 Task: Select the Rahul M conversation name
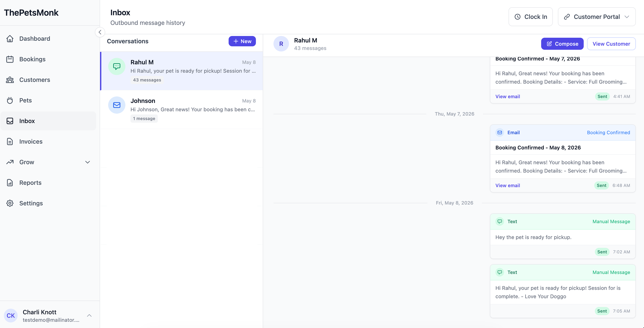[x=142, y=62]
